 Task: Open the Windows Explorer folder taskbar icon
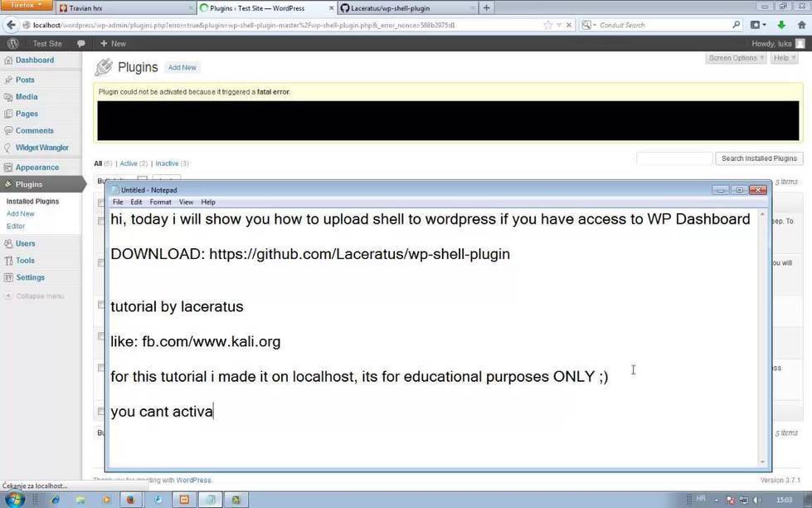(80, 500)
